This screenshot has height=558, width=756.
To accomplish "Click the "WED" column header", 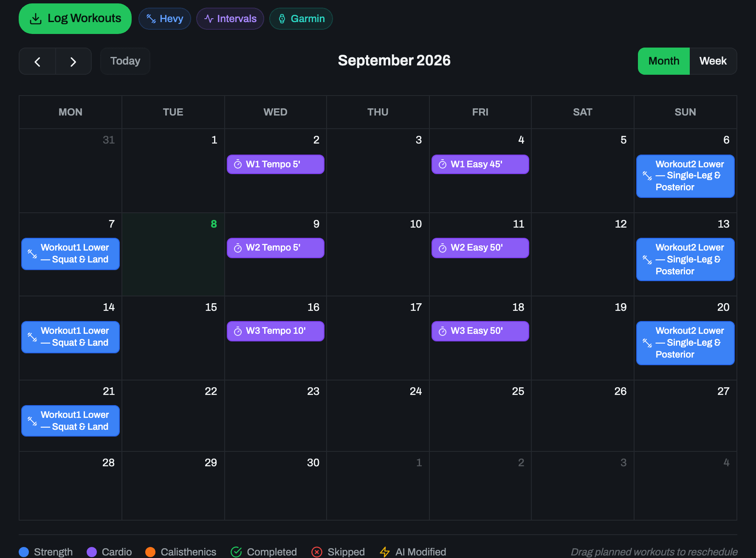I will (276, 112).
